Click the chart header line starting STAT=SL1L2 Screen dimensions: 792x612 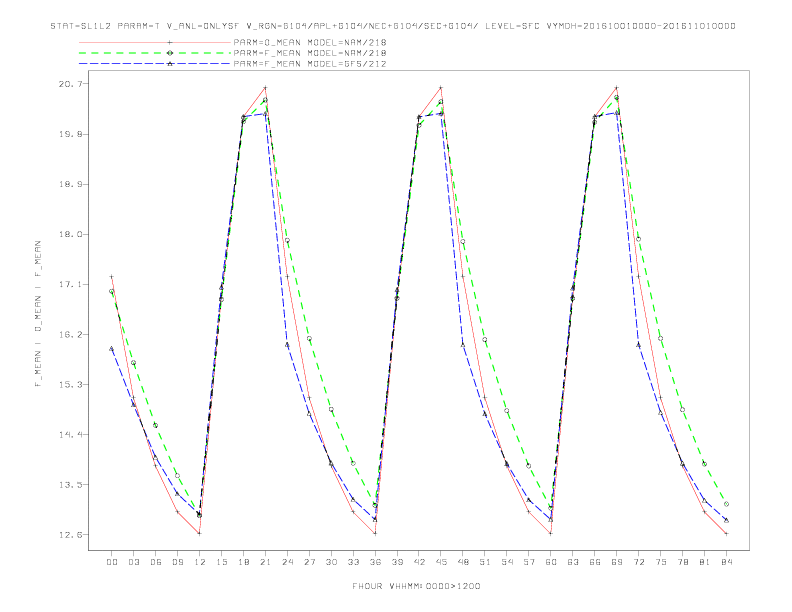pos(393,26)
